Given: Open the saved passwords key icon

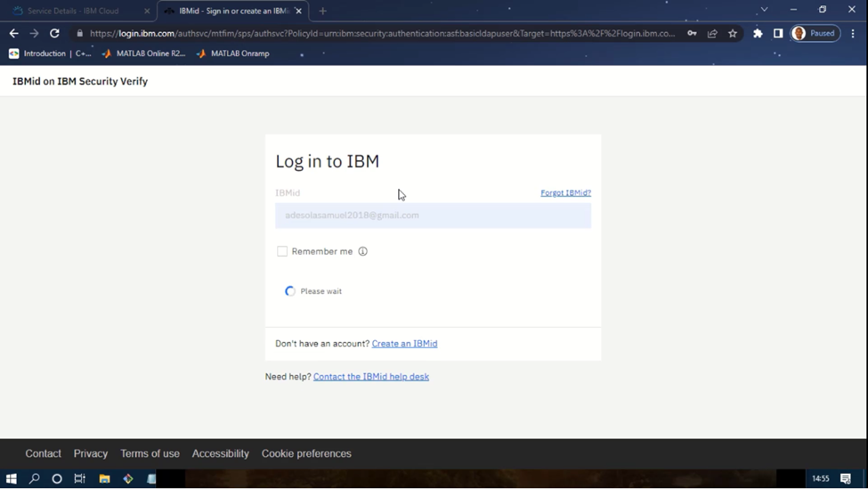Looking at the screenshot, I should 692,33.
